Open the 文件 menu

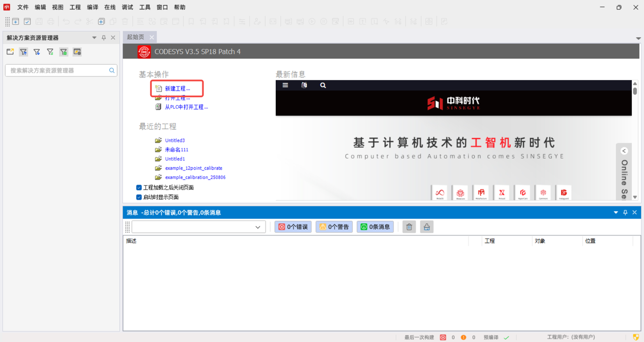(23, 8)
